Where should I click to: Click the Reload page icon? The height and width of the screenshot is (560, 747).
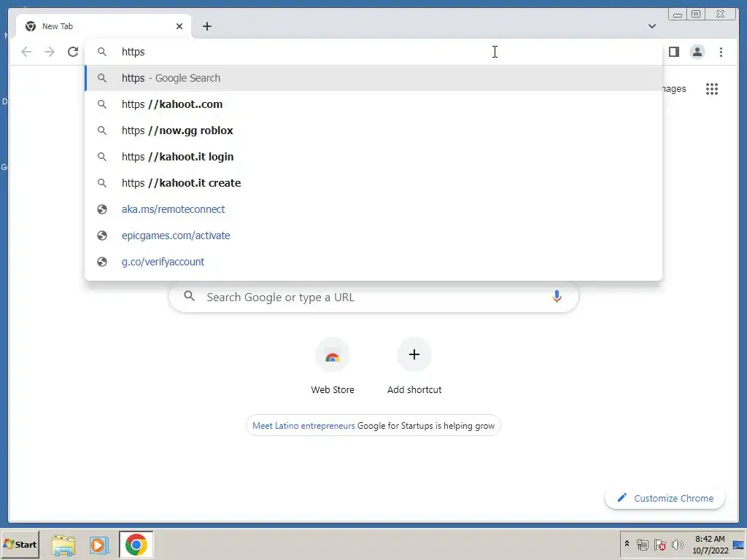(73, 52)
